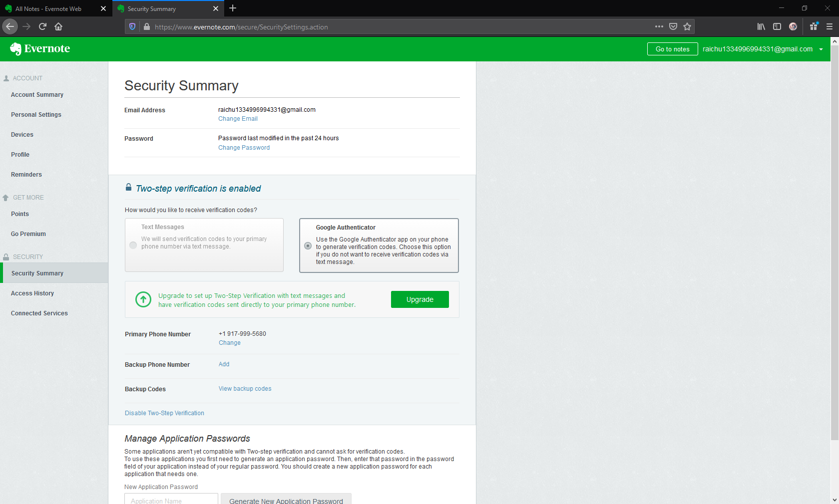The height and width of the screenshot is (504, 839).
Task: Click the page vertical scrollbar
Action: (x=835, y=243)
